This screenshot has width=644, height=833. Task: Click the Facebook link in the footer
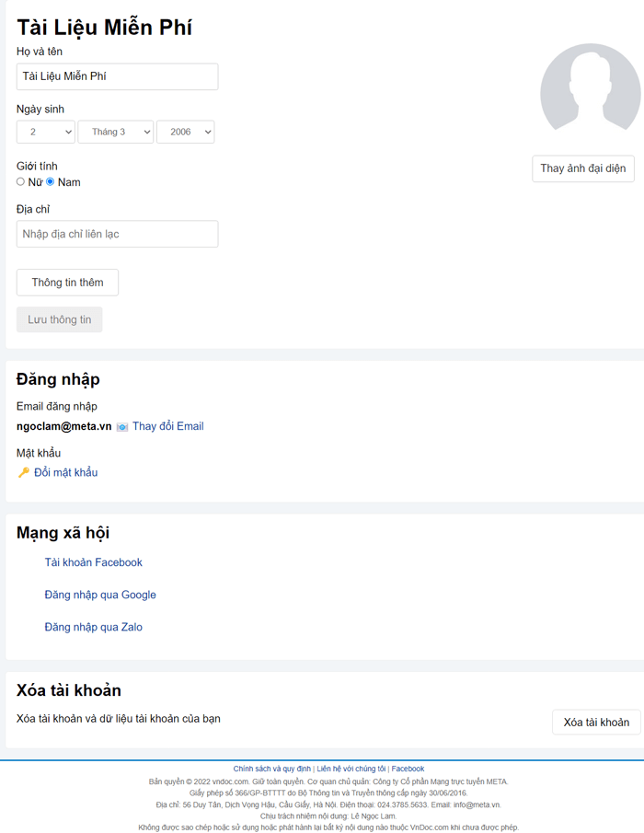pos(408,769)
